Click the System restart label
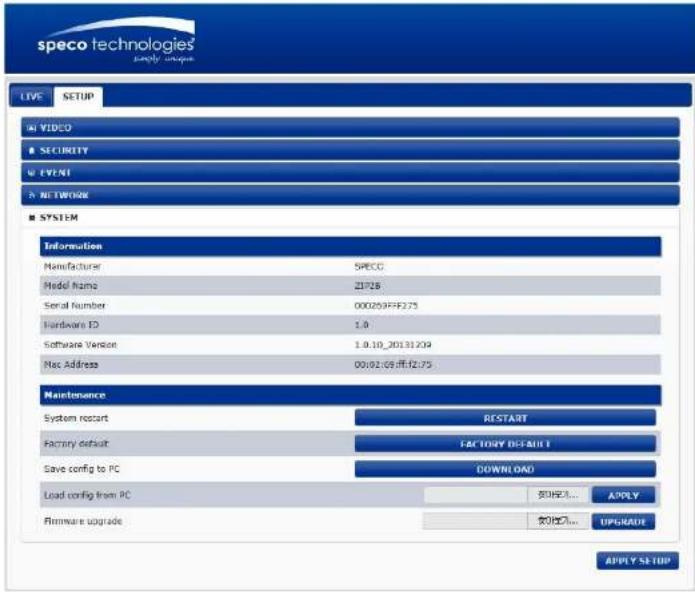The image size is (695, 592). (76, 418)
